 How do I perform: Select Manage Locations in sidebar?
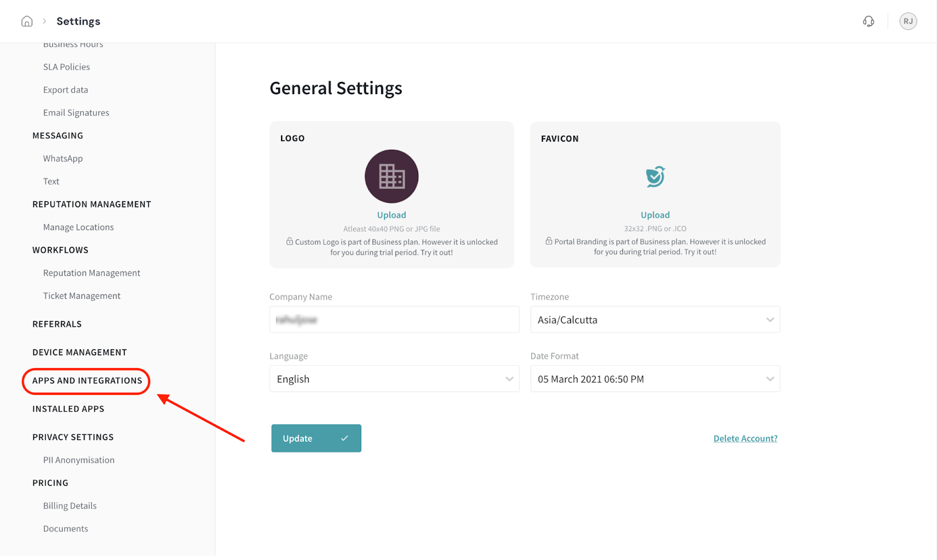tap(78, 228)
